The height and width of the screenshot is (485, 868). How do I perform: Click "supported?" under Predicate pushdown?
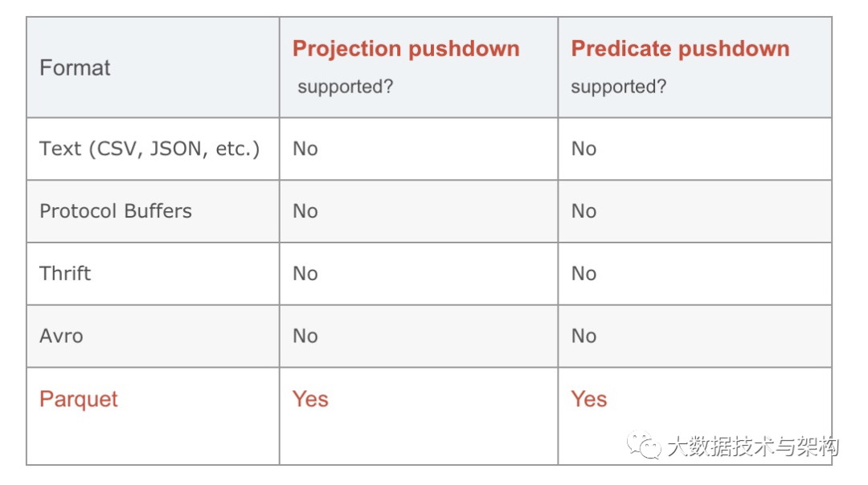point(618,87)
